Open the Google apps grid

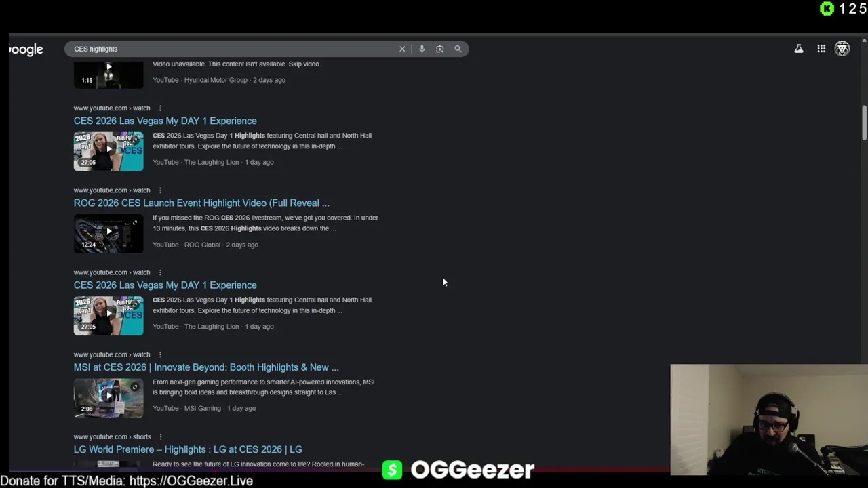click(x=821, y=49)
